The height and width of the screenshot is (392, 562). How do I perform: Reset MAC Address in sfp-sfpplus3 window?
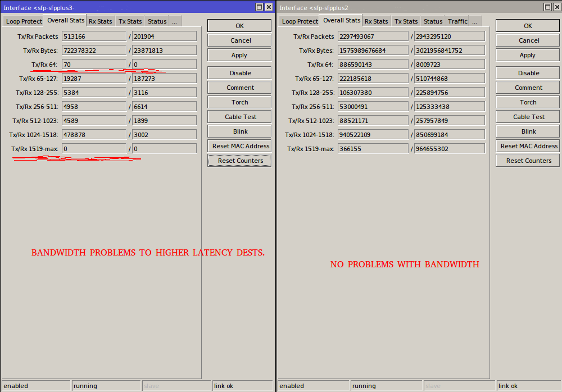tap(239, 146)
